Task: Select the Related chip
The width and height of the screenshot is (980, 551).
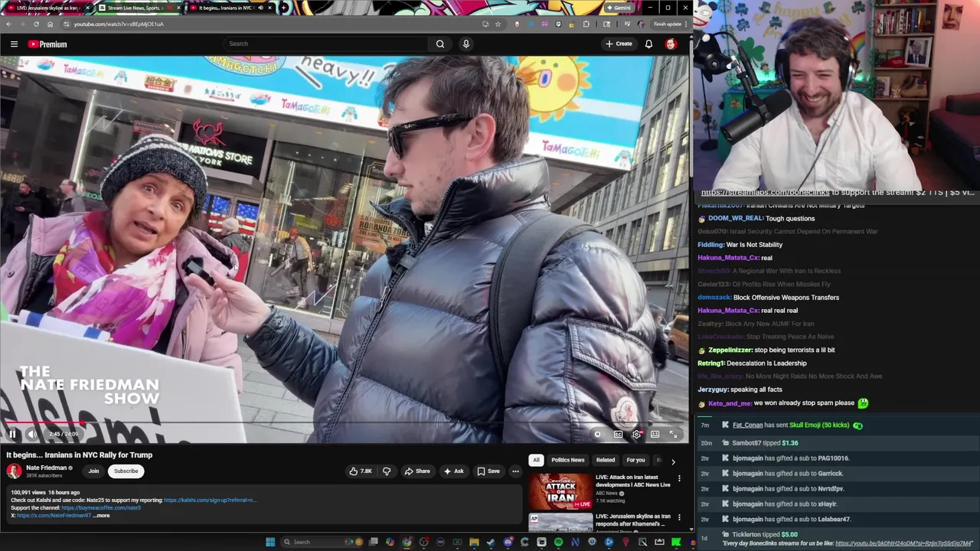Action: coord(606,460)
